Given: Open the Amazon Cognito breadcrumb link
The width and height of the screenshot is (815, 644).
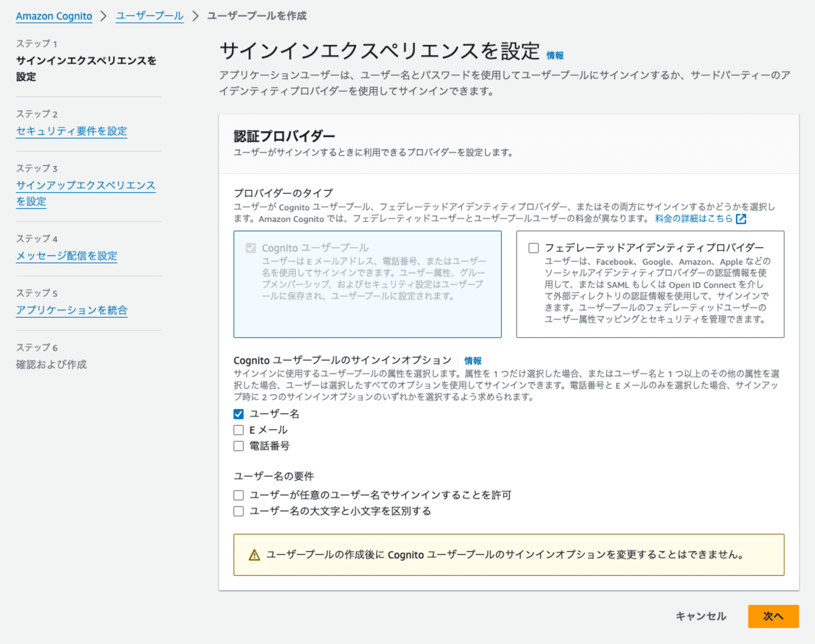Looking at the screenshot, I should [54, 16].
